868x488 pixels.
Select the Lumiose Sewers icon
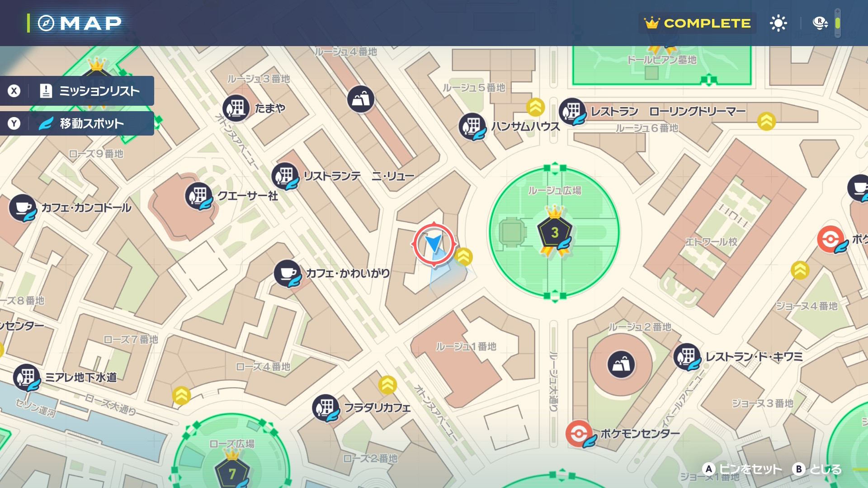click(x=27, y=377)
